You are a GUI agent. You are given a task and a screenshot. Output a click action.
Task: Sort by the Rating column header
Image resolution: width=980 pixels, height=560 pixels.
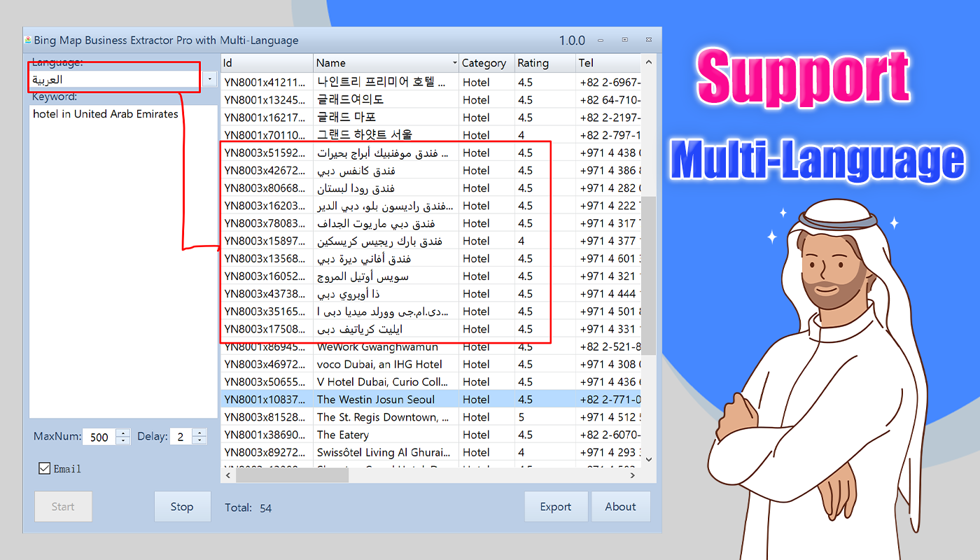tap(545, 63)
